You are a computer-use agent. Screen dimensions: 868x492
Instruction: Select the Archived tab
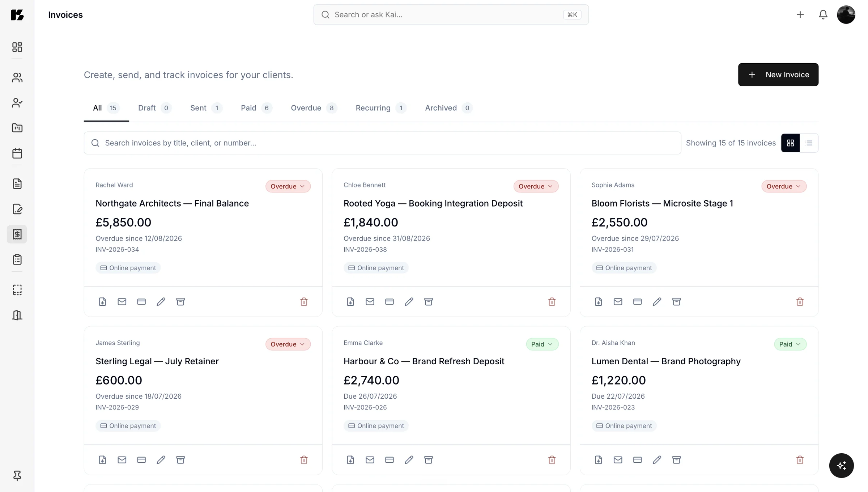[x=448, y=108]
